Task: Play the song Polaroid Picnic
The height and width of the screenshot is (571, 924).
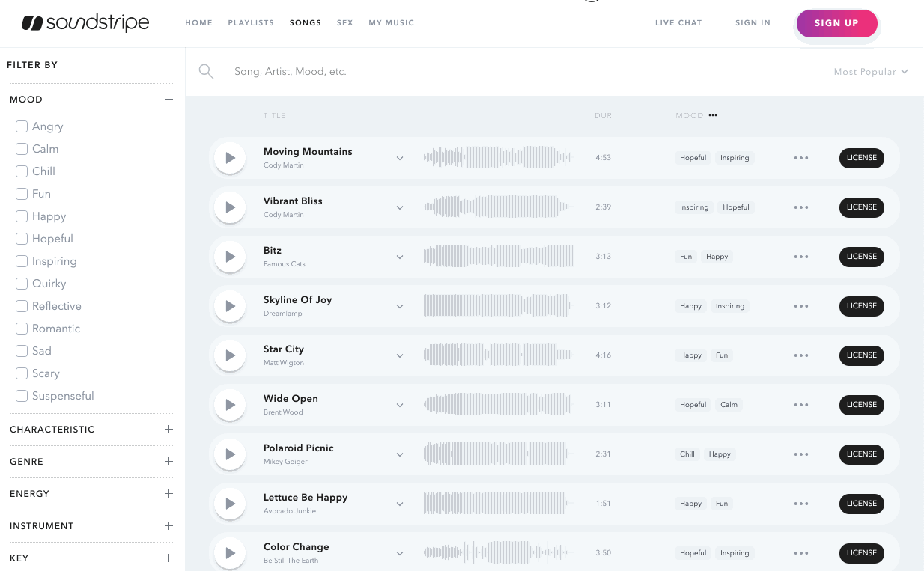Action: click(x=230, y=454)
